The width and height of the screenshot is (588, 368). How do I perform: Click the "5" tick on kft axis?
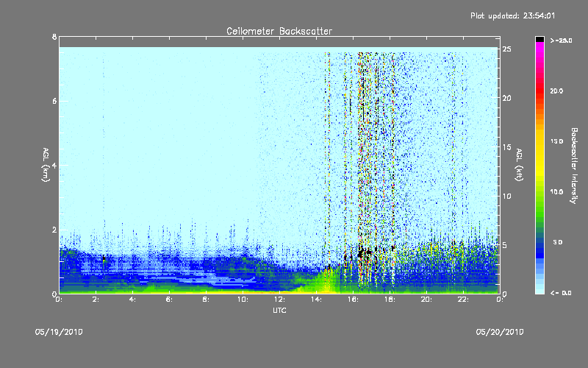coord(506,245)
